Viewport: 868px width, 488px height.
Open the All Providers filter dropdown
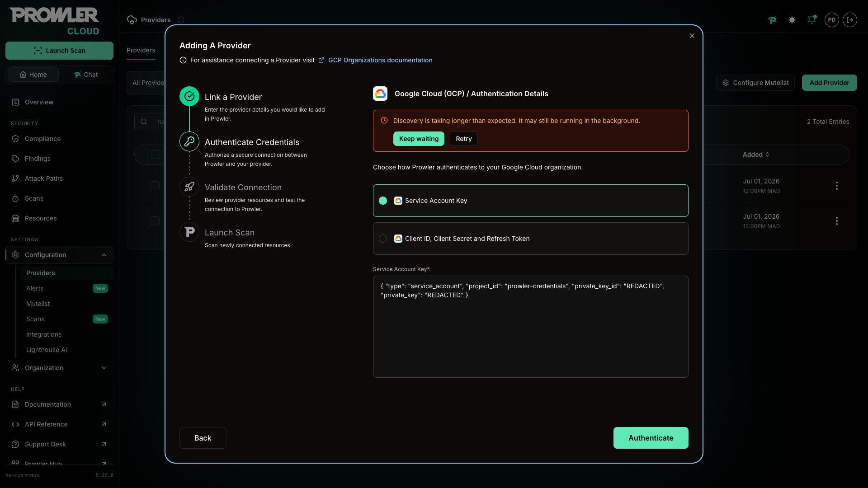click(147, 83)
